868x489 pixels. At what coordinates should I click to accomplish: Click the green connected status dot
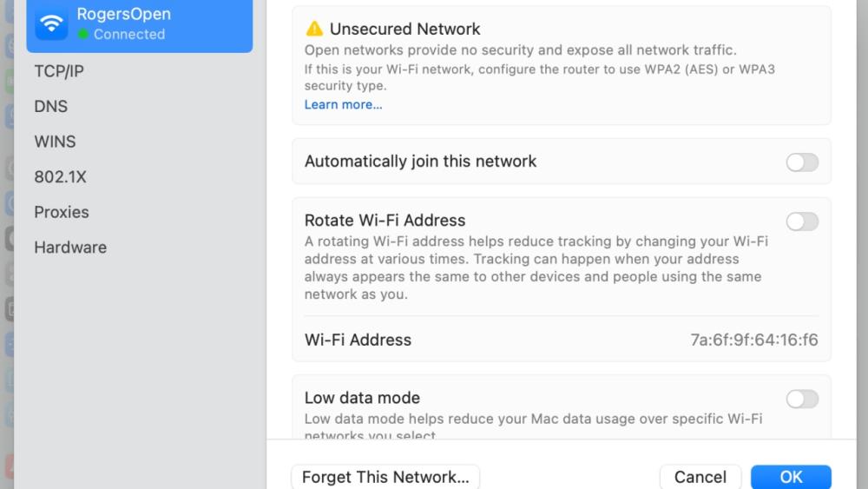pos(83,35)
